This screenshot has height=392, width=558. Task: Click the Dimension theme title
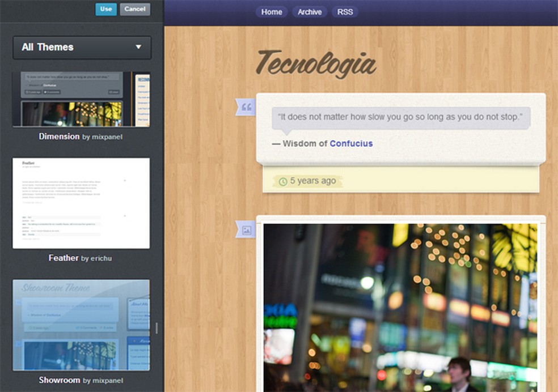point(59,137)
